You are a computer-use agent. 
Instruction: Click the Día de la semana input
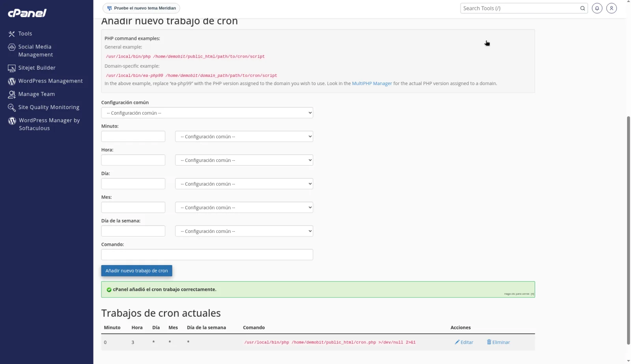(133, 231)
